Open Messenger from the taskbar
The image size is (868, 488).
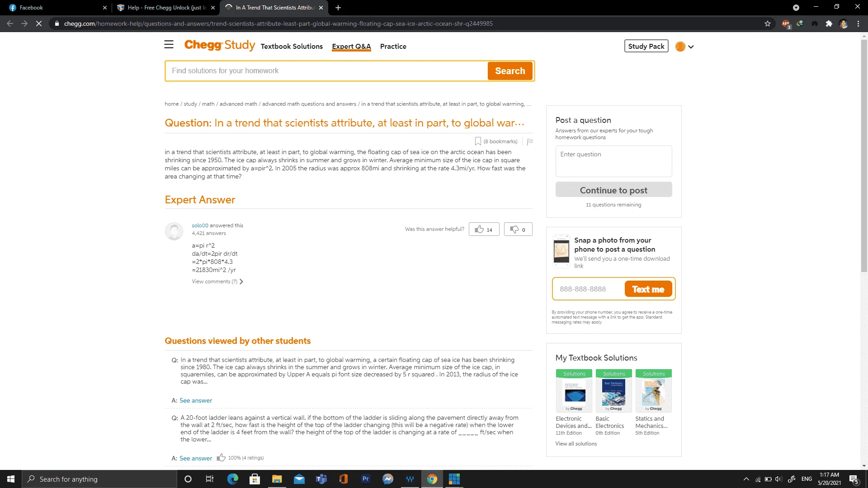pyautogui.click(x=387, y=479)
